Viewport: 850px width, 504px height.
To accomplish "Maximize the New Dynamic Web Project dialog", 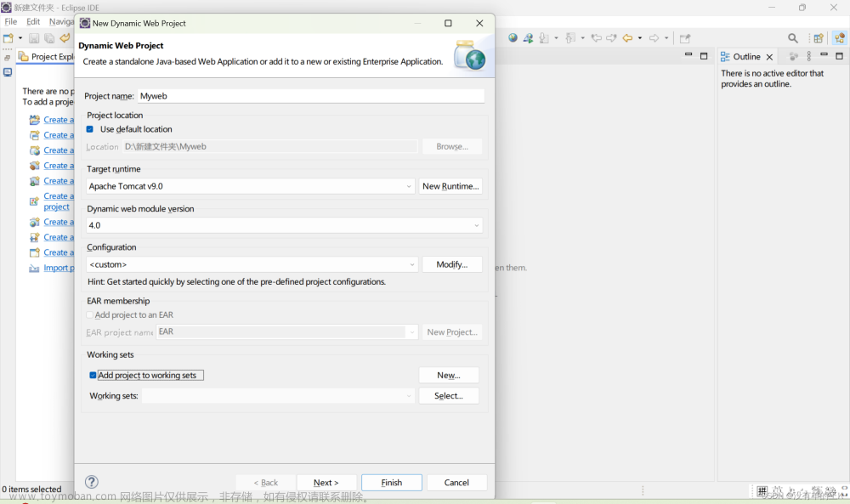I will point(448,23).
